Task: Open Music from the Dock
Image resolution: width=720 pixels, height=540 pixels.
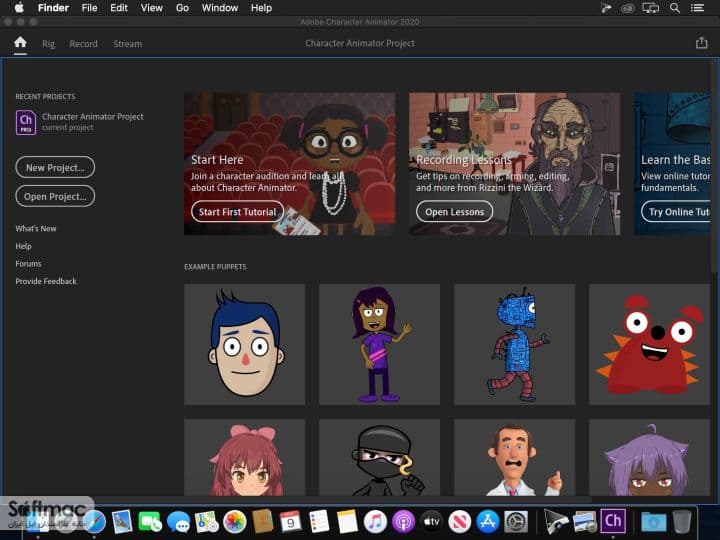Action: pyautogui.click(x=375, y=522)
